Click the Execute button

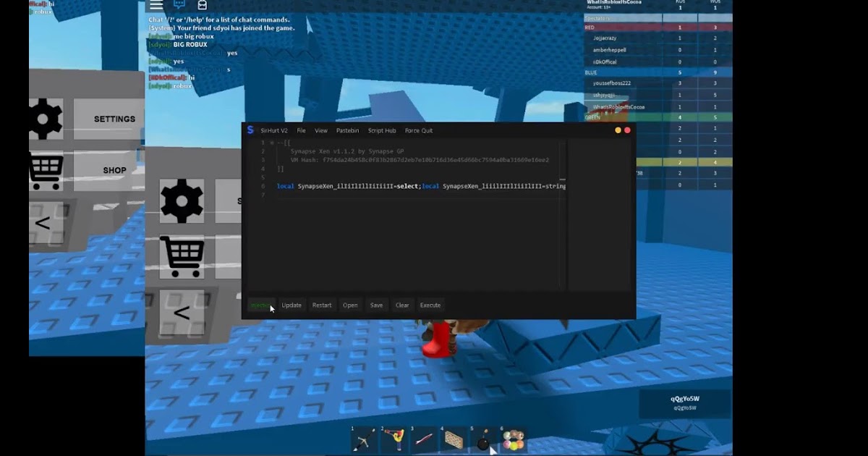430,305
